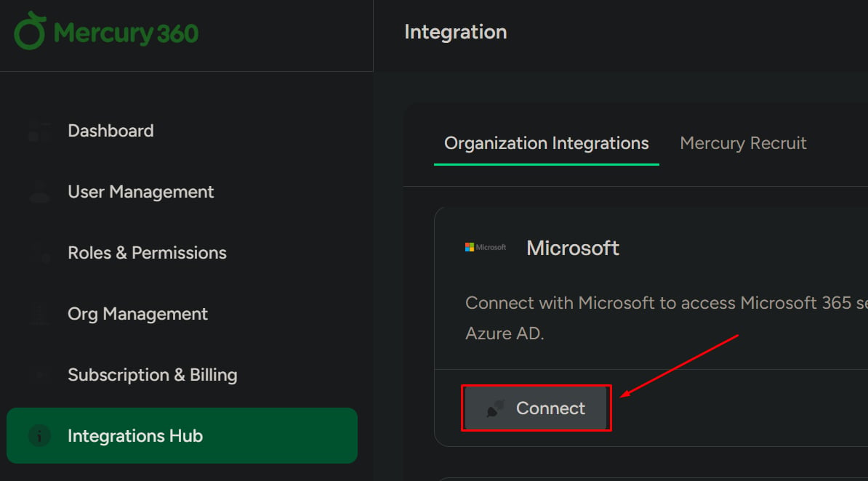Click the Mercury 360 logo
This screenshot has height=481, width=868.
point(105,31)
